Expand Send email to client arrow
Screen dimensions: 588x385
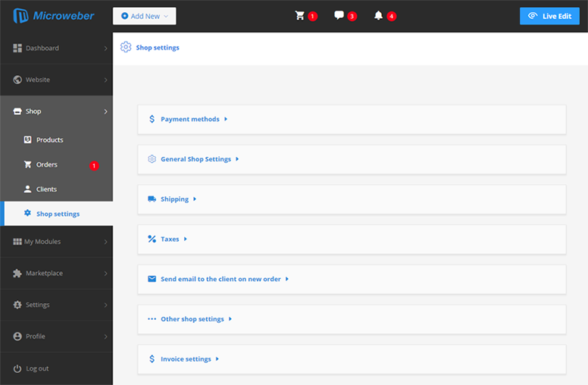click(287, 279)
